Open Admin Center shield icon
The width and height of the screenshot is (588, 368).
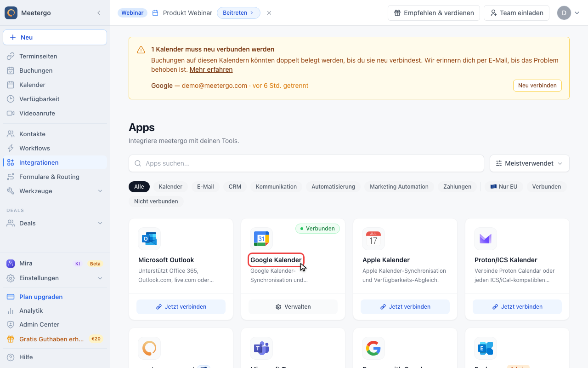(x=11, y=324)
